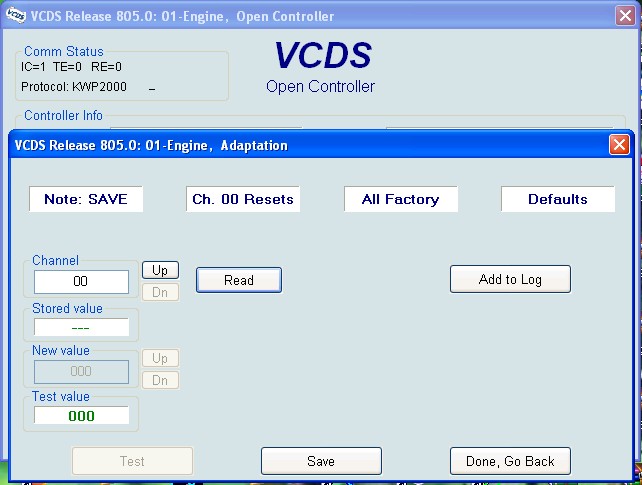Select the New value input box
The image size is (642, 485).
coord(81,371)
